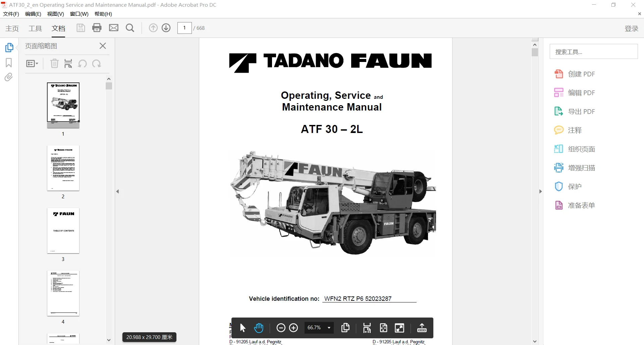The width and height of the screenshot is (644, 345).
Task: Click the Delete pages trash icon
Action: pos(54,63)
